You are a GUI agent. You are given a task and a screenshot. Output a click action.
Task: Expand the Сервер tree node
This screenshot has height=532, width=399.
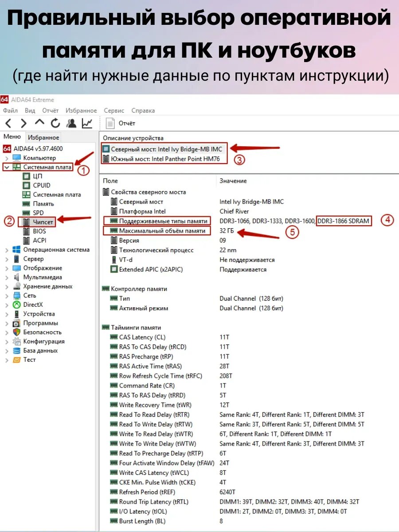(7, 259)
